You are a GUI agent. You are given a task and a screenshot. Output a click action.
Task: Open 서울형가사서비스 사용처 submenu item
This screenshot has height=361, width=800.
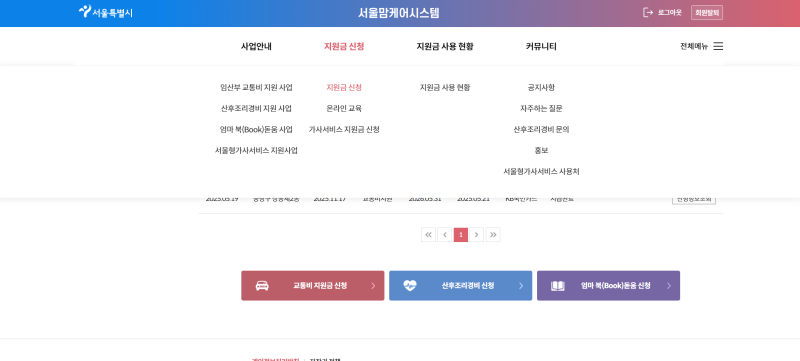[x=541, y=171]
